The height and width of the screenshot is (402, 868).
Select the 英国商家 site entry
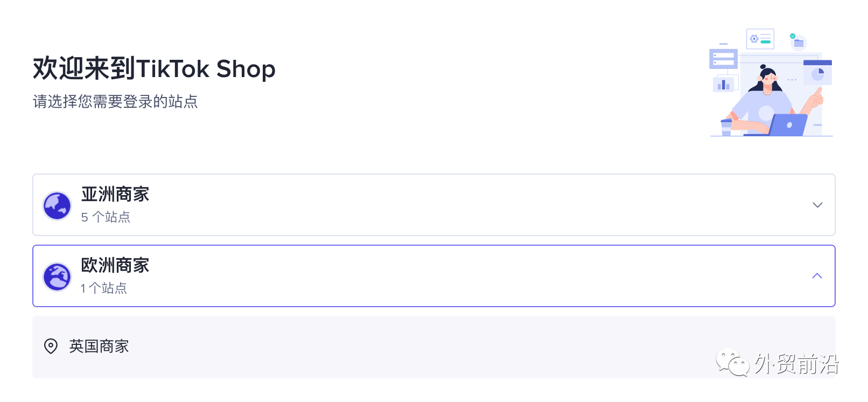point(434,347)
